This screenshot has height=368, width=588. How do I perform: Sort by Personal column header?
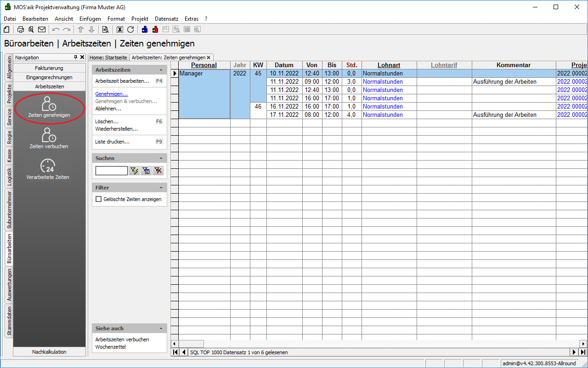click(x=204, y=65)
